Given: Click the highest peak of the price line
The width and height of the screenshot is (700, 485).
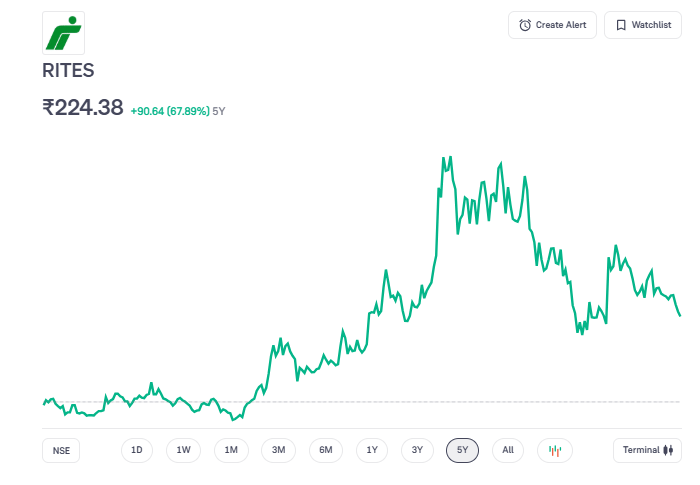Looking at the screenshot, I should click(443, 158).
